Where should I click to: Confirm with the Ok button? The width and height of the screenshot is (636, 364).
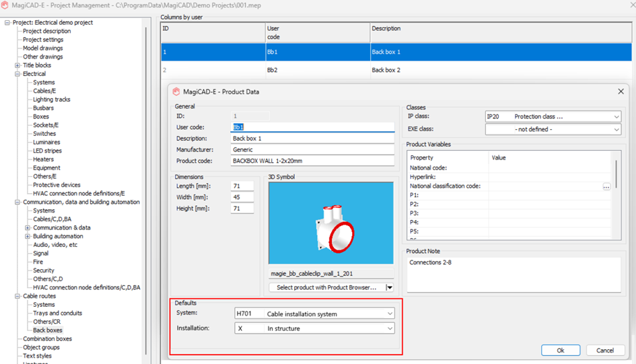click(561, 351)
